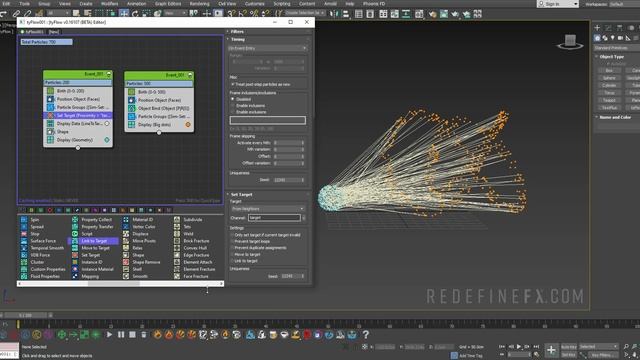Open the From Neighbors target dropdown

pos(267,209)
